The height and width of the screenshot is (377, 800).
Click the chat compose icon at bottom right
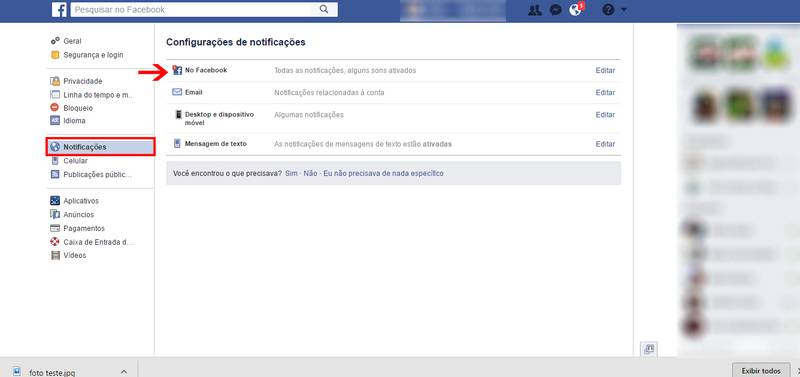[648, 349]
